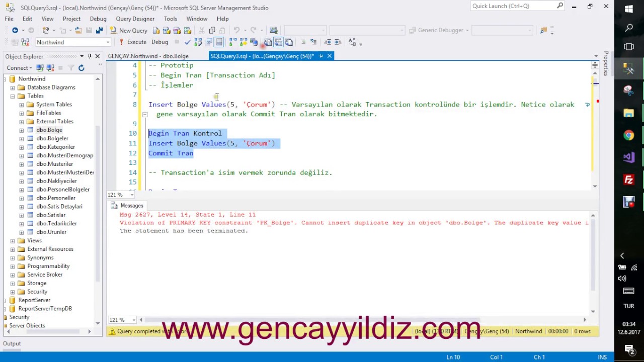
Task: Click the Copy icon in toolbar
Action: (212, 30)
